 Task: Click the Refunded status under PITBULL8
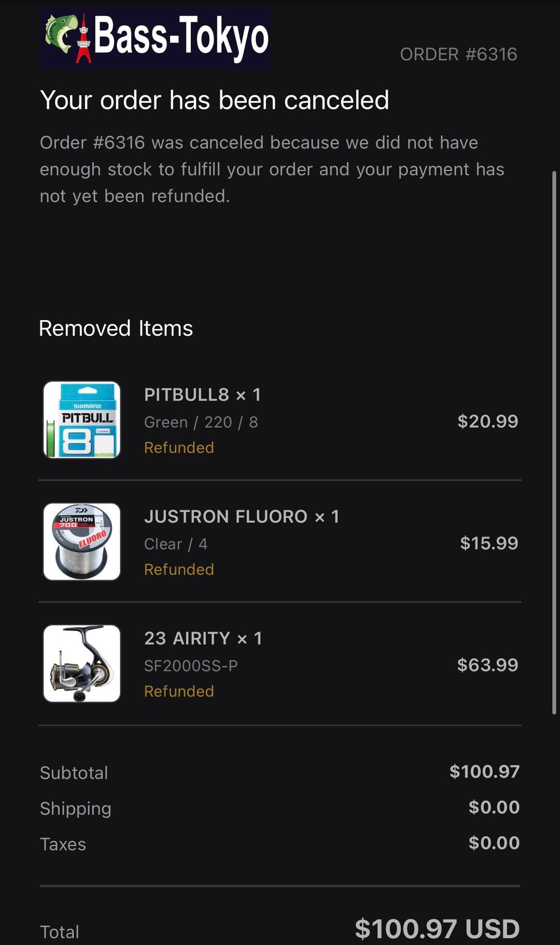coord(179,448)
